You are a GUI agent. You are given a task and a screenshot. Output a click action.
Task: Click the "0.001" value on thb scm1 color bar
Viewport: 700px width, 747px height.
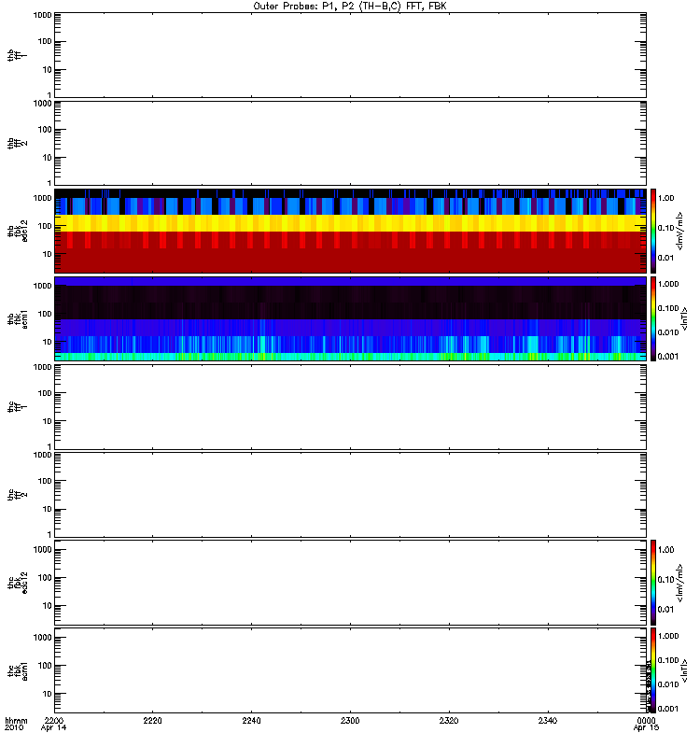(x=668, y=357)
